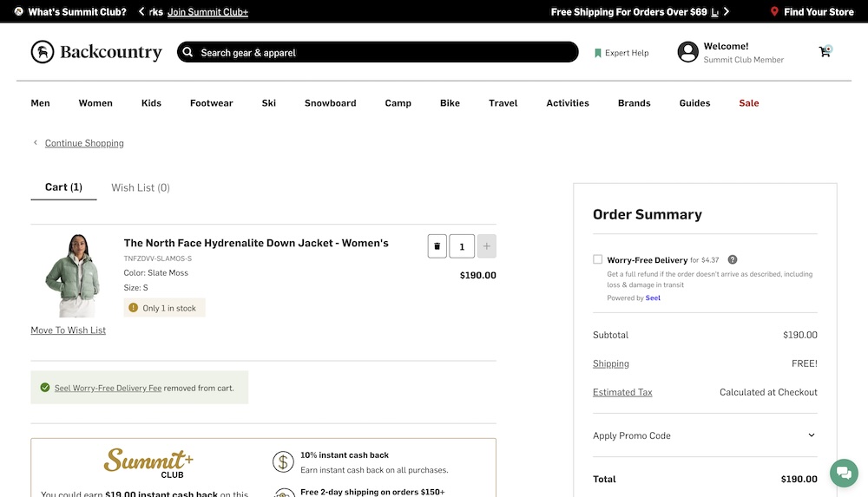The image size is (868, 497).
Task: Click the Find Your Store location pin
Action: pos(774,12)
